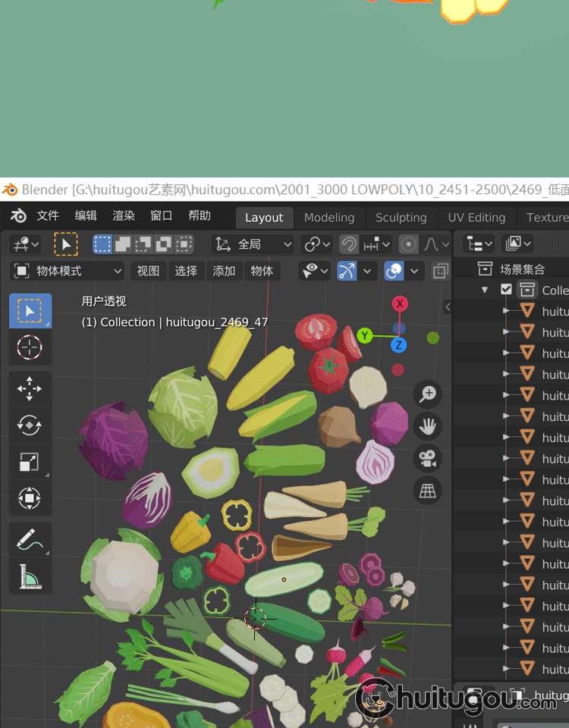Open the 文件 menu
This screenshot has width=569, height=728.
tap(48, 216)
